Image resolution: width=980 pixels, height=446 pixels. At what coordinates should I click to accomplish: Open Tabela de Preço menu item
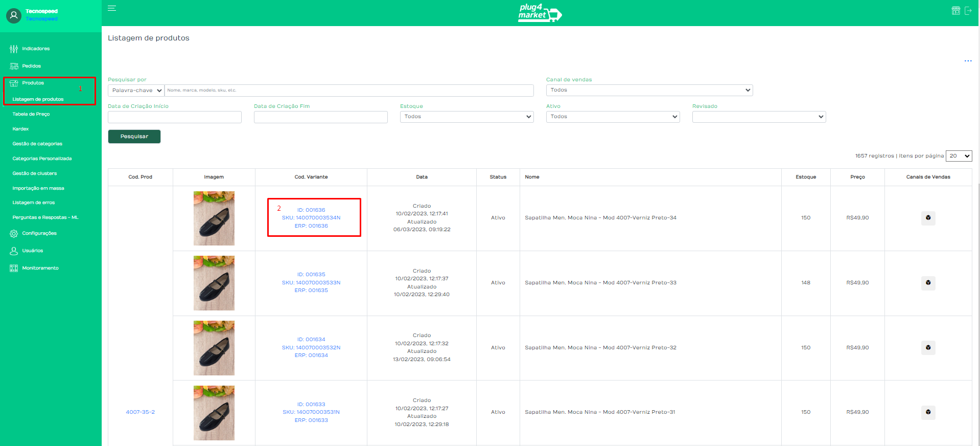(31, 114)
